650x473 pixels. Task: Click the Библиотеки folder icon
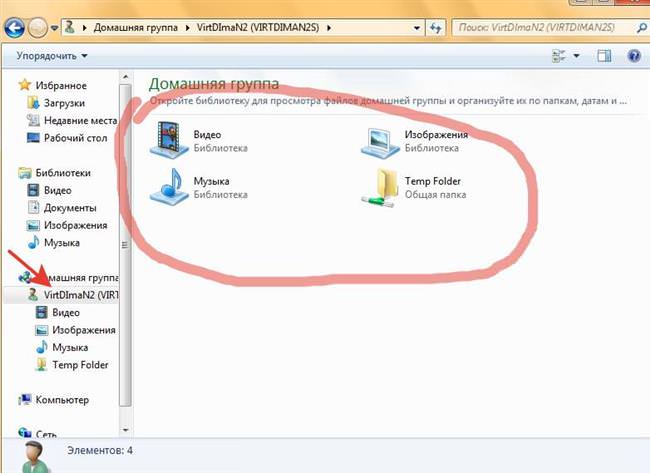click(x=25, y=172)
